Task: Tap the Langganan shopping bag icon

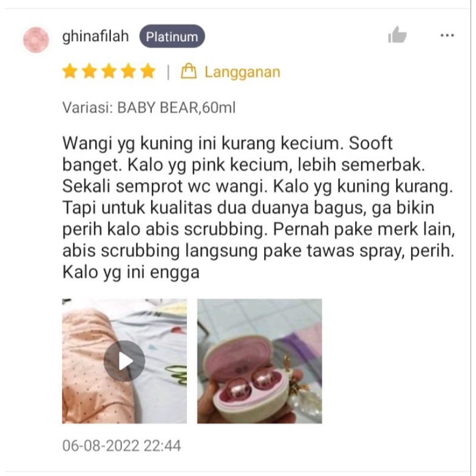Action: pyautogui.click(x=188, y=71)
